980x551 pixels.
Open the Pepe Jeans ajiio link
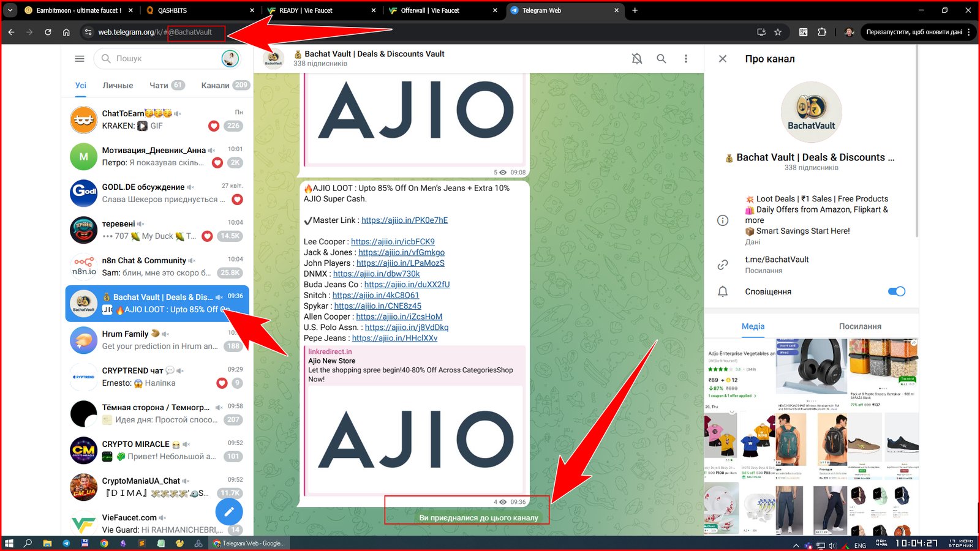click(x=394, y=338)
